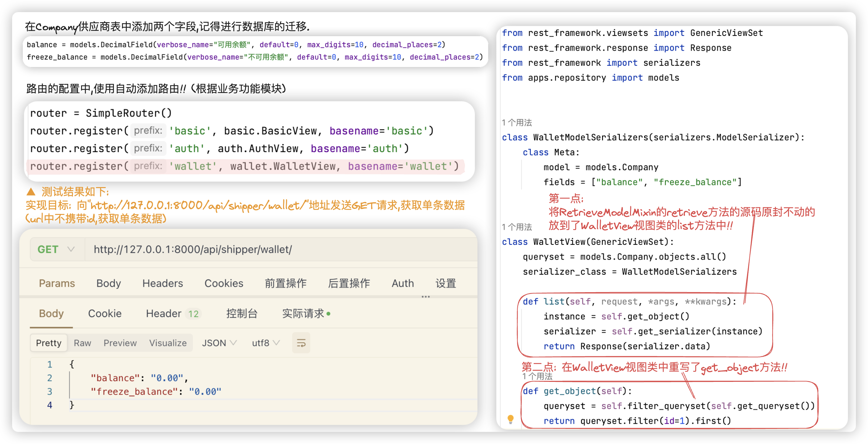Click the yellow lightbulb hint icon
The width and height of the screenshot is (868, 444).
tap(510, 419)
